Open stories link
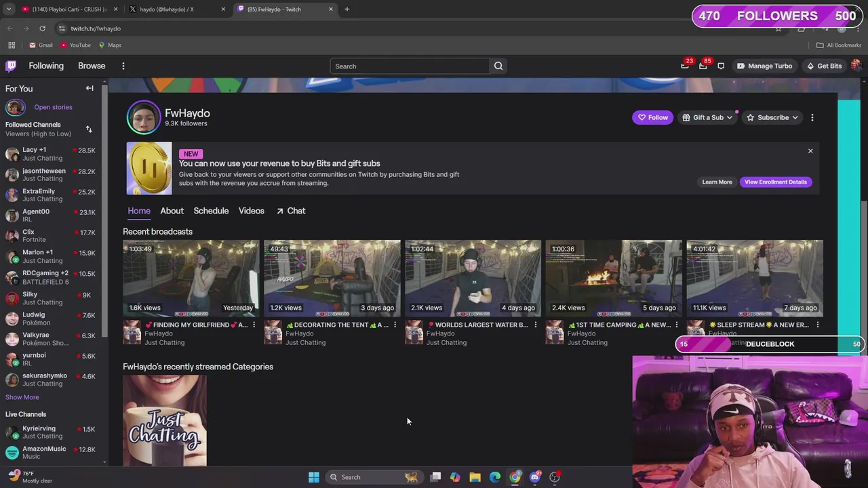The width and height of the screenshot is (868, 488). tap(53, 107)
